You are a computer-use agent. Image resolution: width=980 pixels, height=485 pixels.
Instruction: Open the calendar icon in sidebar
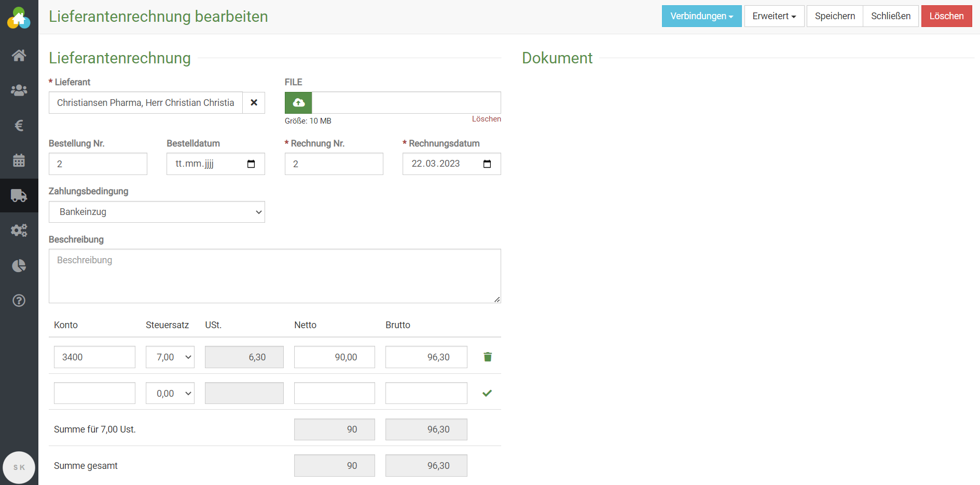coord(19,160)
